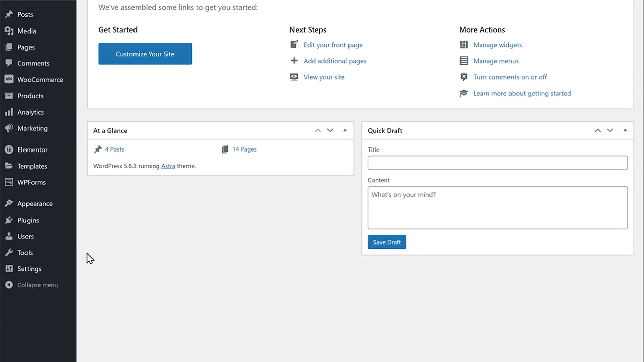644x362 pixels.
Task: Move Quick Draft panel up
Action: [598, 131]
